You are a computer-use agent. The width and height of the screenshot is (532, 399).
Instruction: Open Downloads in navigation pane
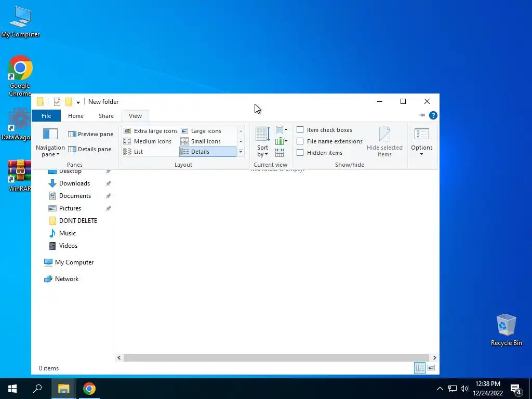75,183
